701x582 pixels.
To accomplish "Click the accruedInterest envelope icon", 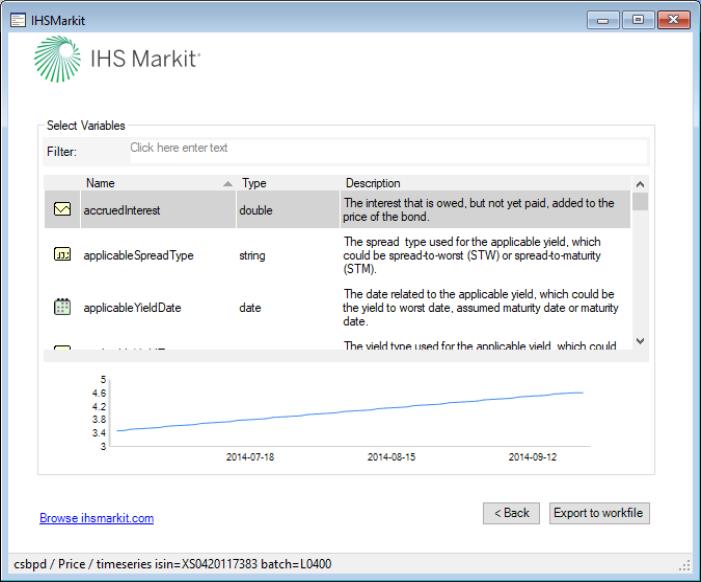I will [x=60, y=211].
